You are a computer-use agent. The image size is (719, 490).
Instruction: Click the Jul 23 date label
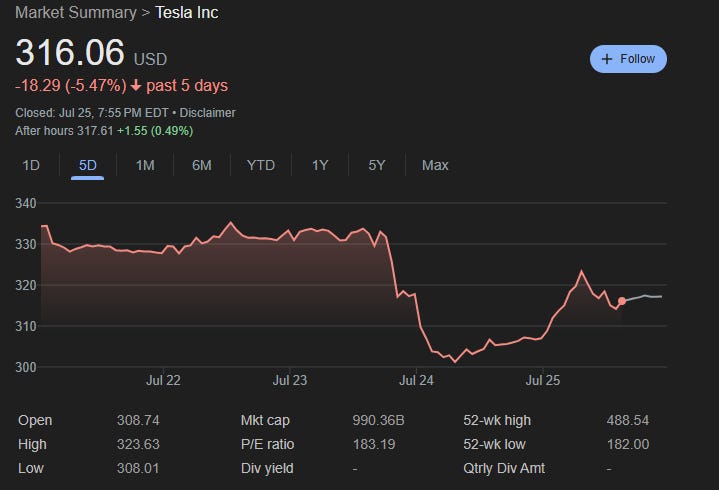point(290,380)
